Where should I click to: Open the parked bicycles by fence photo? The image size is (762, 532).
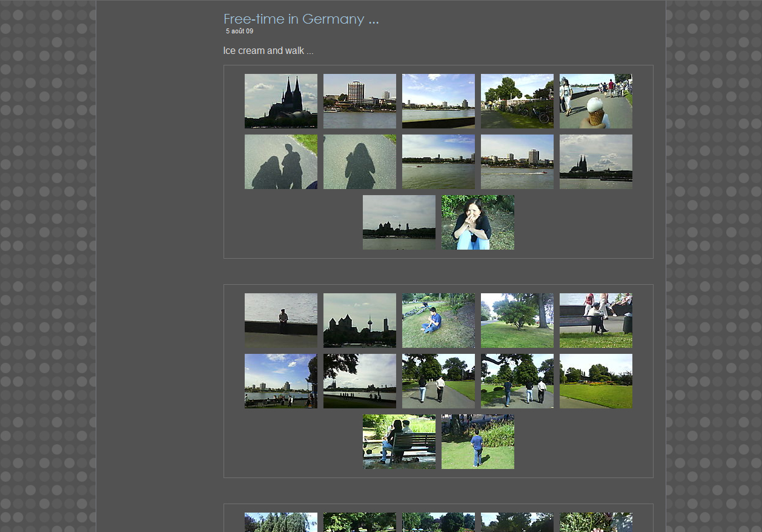tap(517, 101)
